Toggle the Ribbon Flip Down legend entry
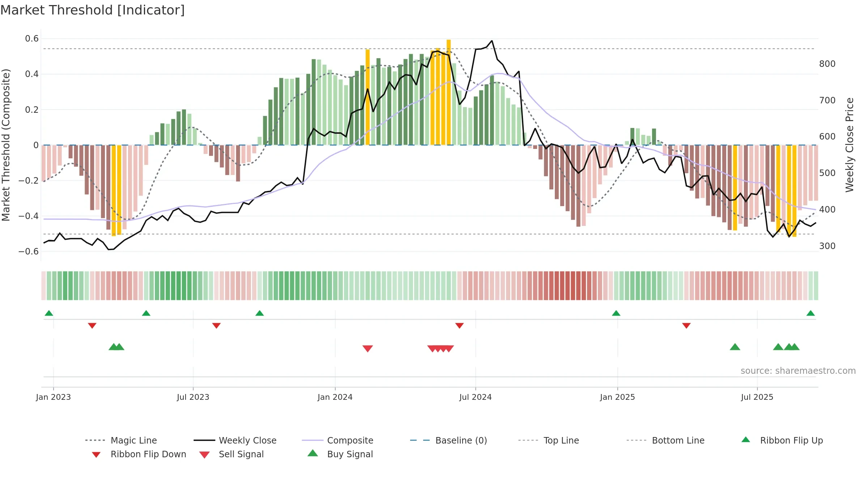 (139, 454)
